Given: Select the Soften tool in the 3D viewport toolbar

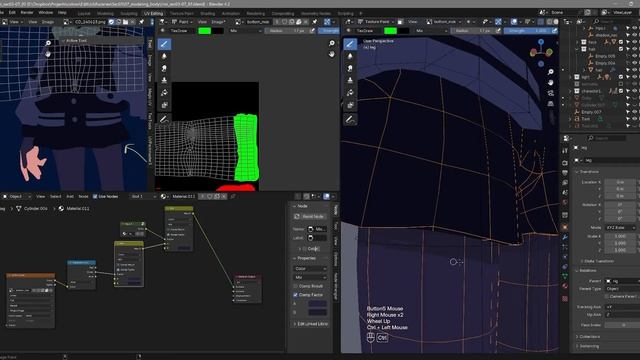Looking at the screenshot, I should (350, 56).
